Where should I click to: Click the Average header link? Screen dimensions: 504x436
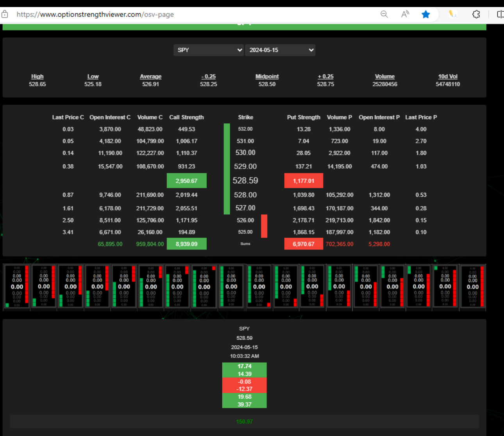point(150,77)
